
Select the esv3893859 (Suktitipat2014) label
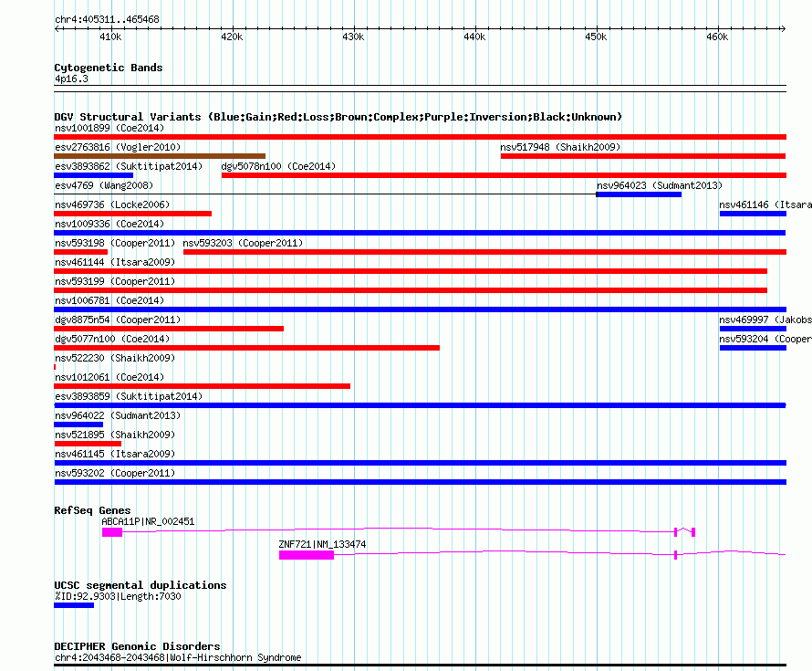point(129,396)
